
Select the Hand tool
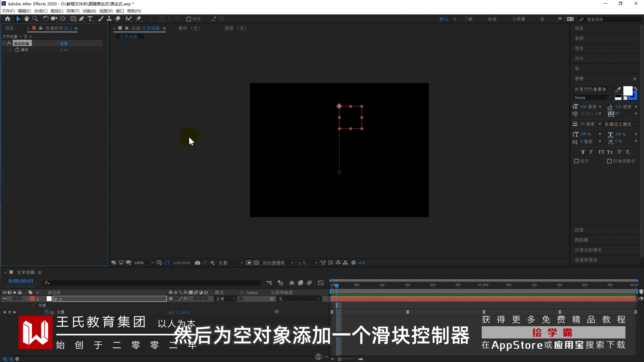pos(26,19)
